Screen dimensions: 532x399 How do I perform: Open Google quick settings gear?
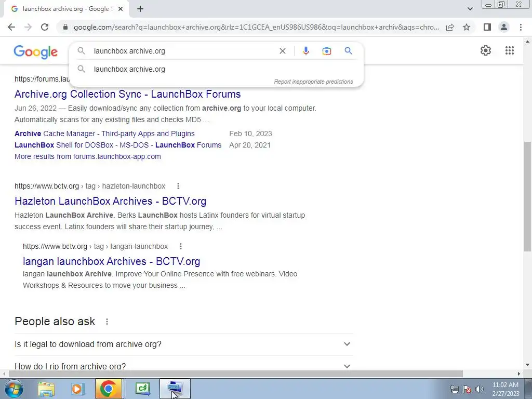[486, 50]
